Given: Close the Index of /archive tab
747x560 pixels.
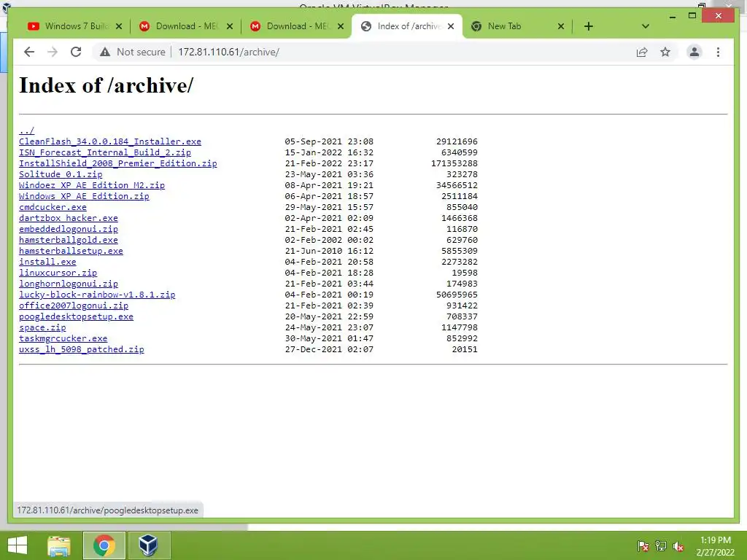Looking at the screenshot, I should click(451, 26).
